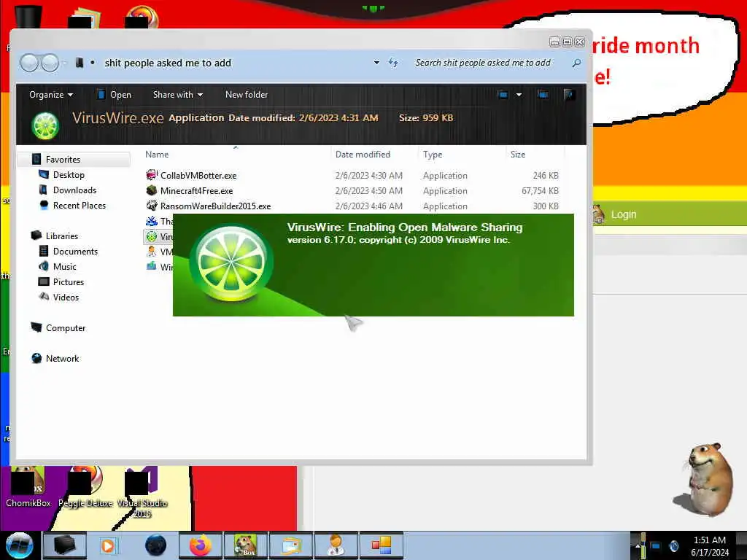
Task: Click New folder button
Action: point(247,94)
